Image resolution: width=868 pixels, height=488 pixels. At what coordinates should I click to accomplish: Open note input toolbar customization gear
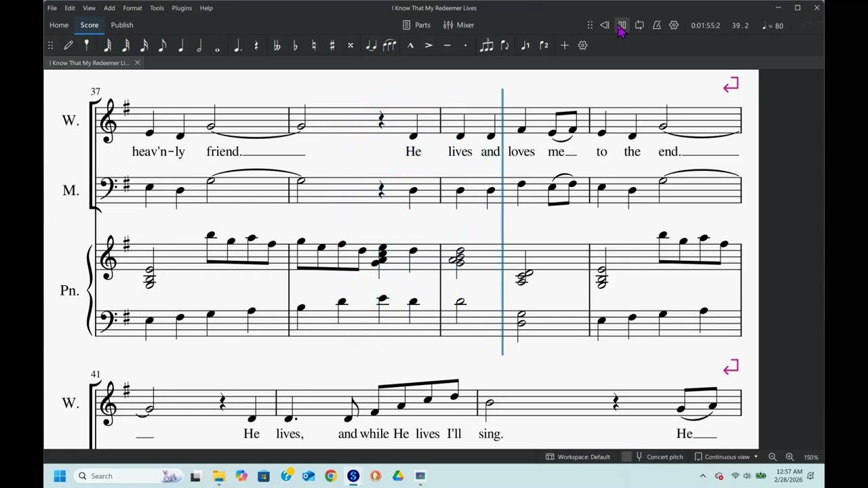click(x=583, y=45)
